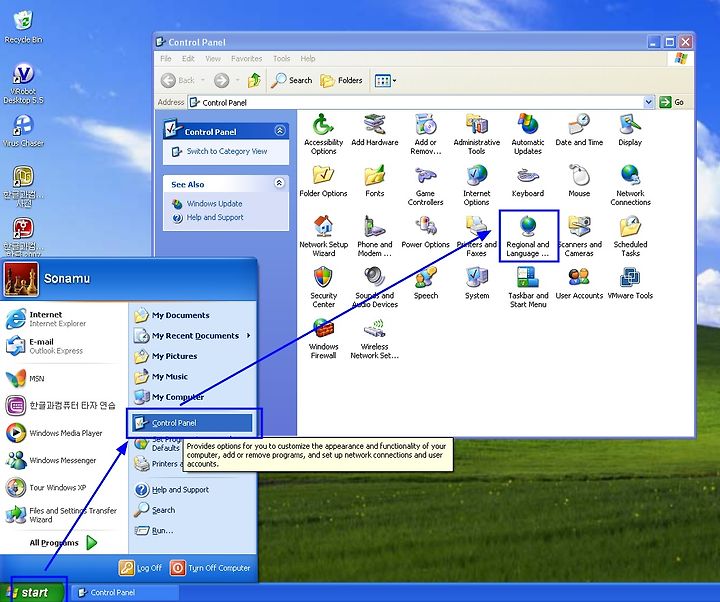Open Help and Support in See Also
The height and width of the screenshot is (602, 720).
(214, 217)
